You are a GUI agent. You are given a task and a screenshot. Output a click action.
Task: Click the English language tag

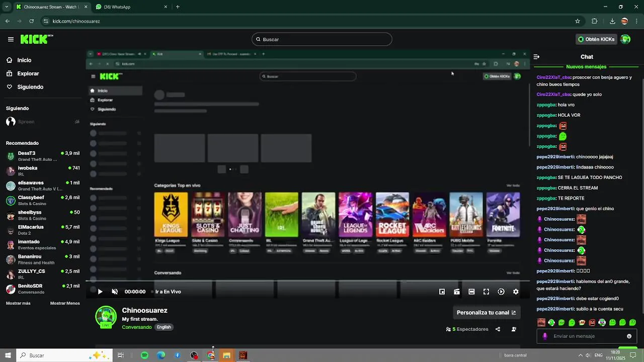(x=164, y=327)
